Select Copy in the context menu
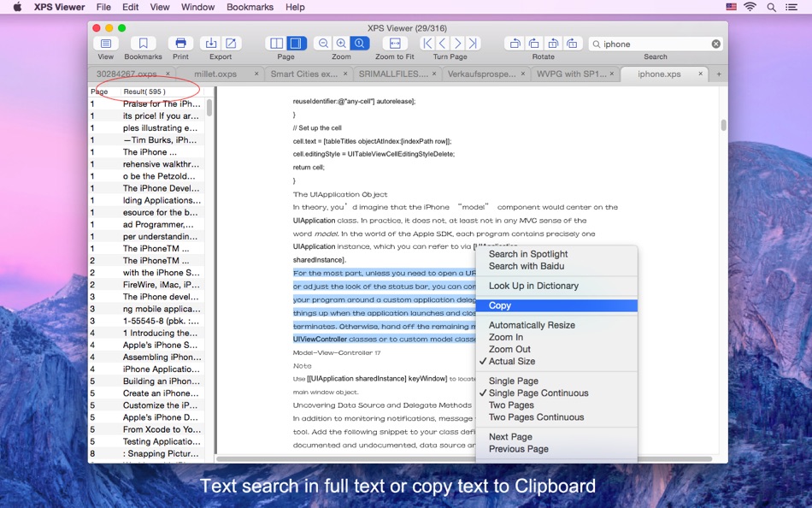812x508 pixels. [x=556, y=305]
